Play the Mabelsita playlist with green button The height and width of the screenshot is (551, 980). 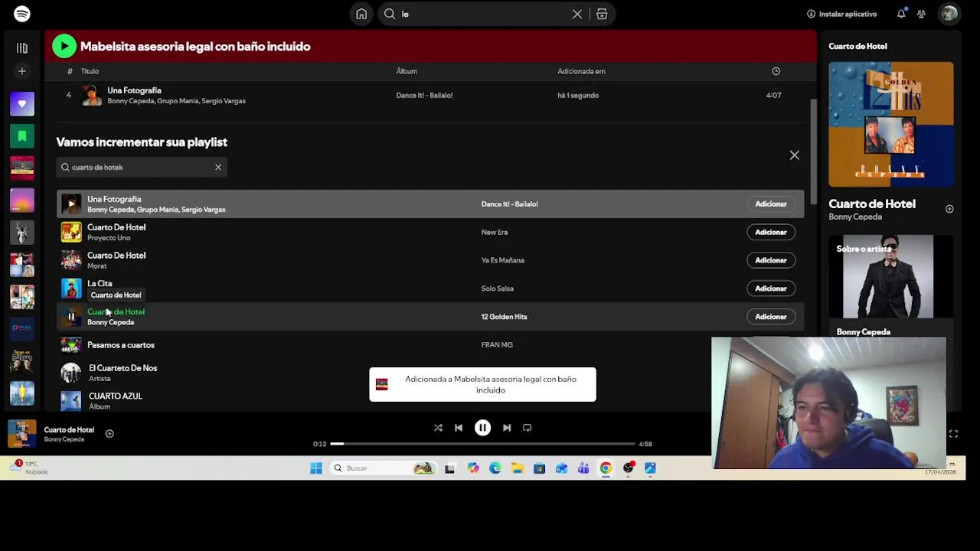tap(64, 47)
